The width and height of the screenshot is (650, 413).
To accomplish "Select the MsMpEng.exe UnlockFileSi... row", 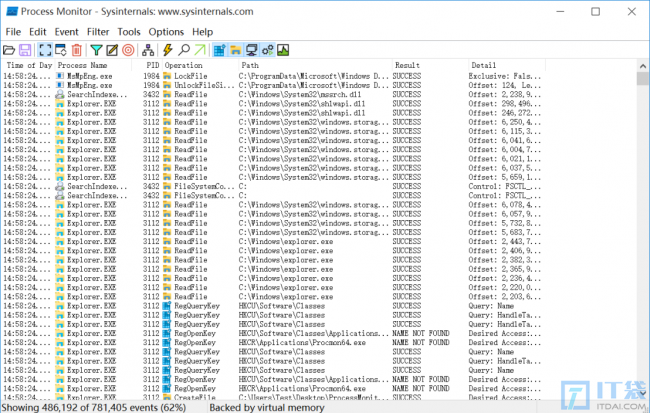I will (x=274, y=85).
